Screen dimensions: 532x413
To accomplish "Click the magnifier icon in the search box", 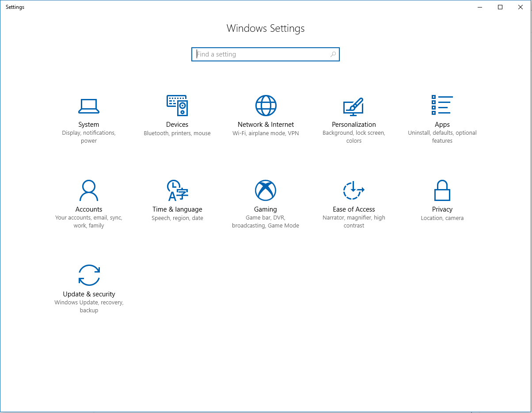I will 333,54.
